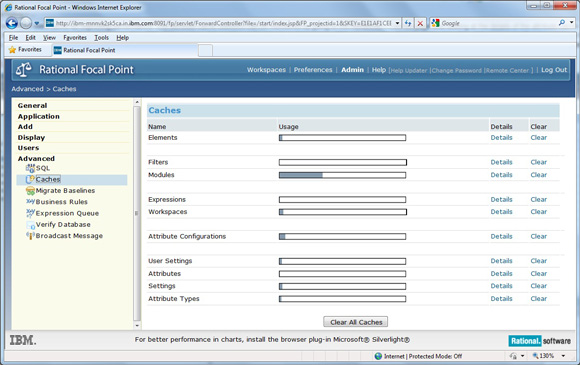The width and height of the screenshot is (580, 365).
Task: Clear the Workspaces cache
Action: coord(539,212)
